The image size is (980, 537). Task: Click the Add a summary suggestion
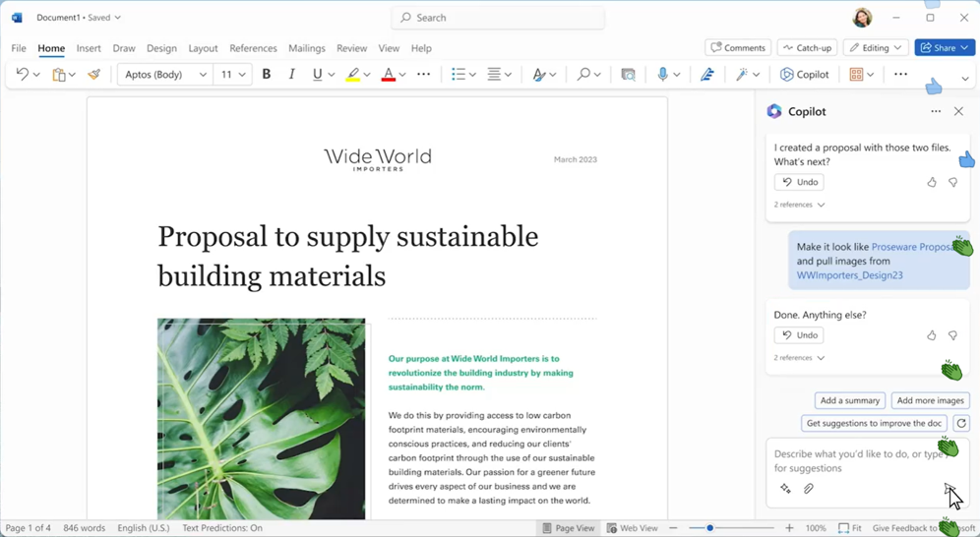click(849, 400)
